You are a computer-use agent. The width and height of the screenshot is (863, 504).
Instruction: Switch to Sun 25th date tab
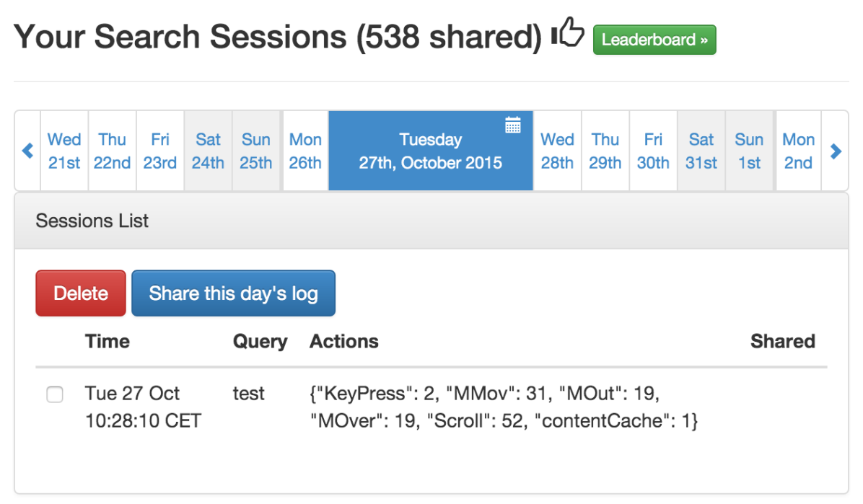tap(256, 151)
